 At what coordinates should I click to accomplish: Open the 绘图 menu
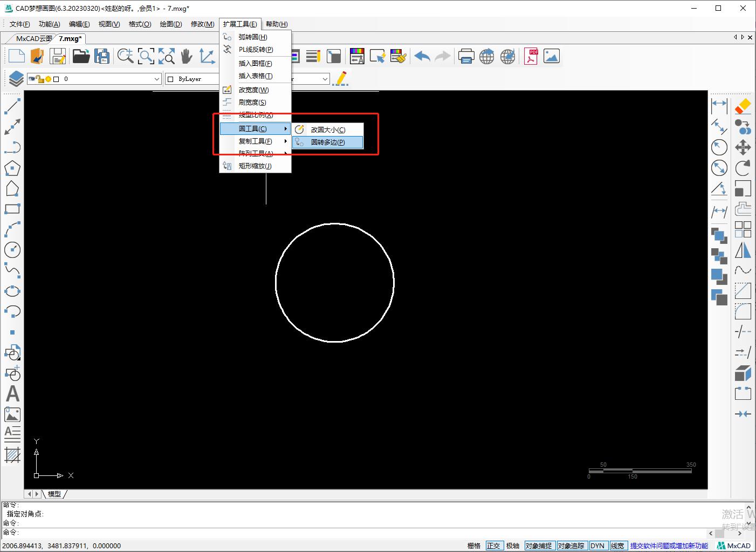pyautogui.click(x=170, y=24)
